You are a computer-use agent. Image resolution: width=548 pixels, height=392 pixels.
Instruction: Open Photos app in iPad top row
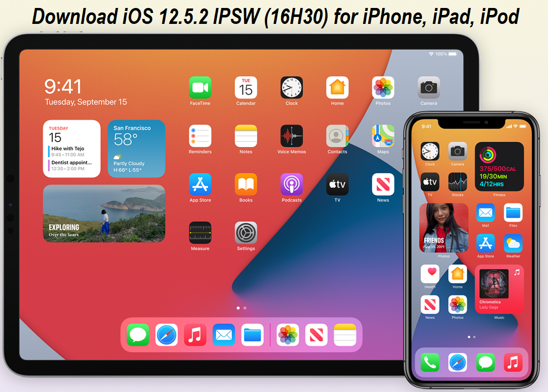tap(383, 88)
